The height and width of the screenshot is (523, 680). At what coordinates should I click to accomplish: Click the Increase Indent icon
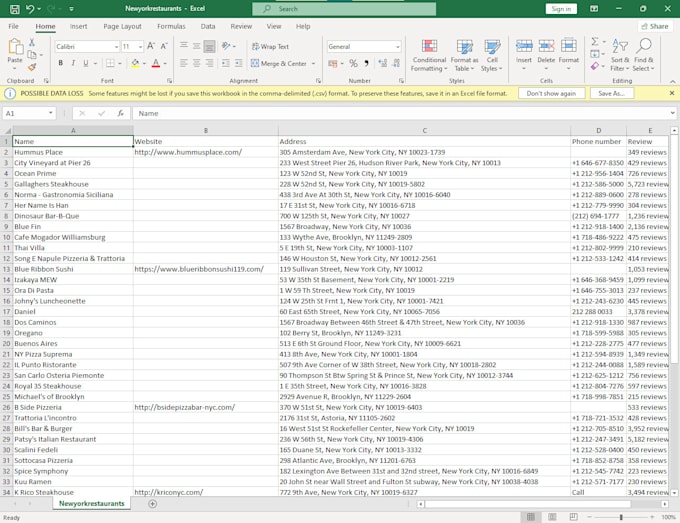[x=239, y=63]
